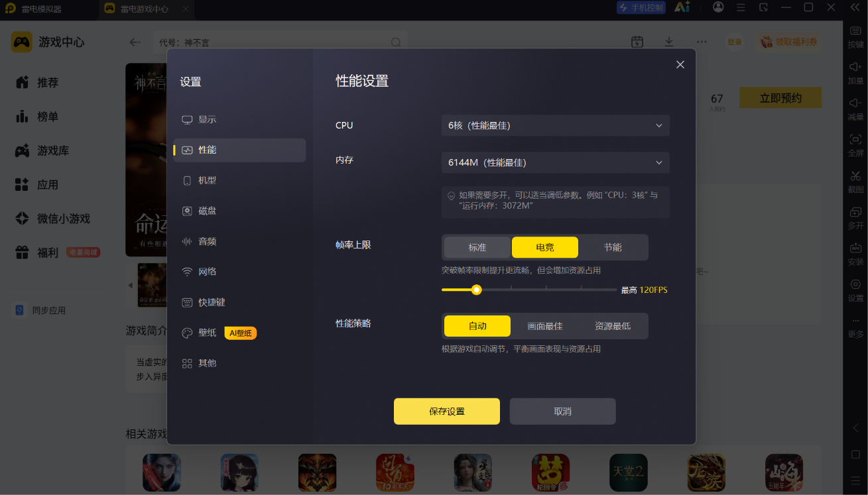Expand the 内存 memory dropdown

[555, 162]
